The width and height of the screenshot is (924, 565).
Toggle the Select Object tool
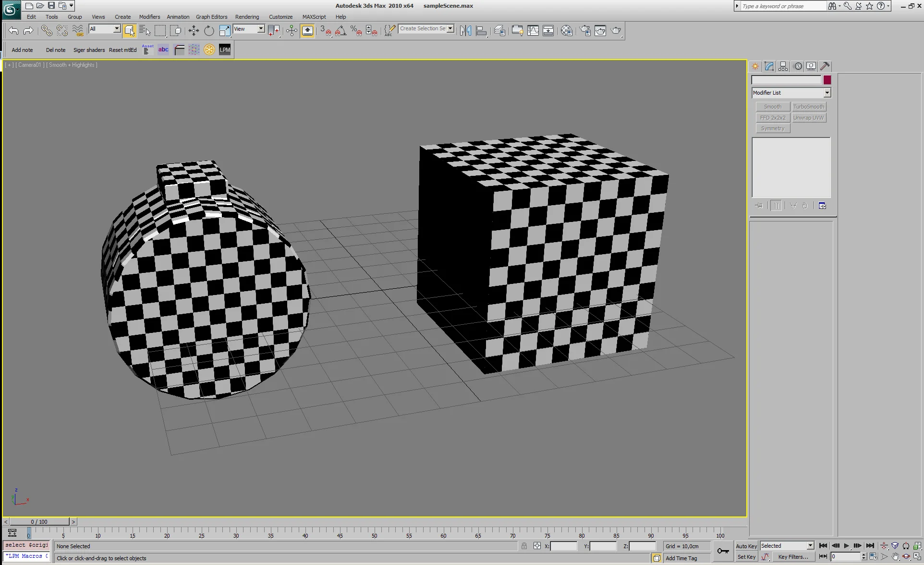(129, 31)
